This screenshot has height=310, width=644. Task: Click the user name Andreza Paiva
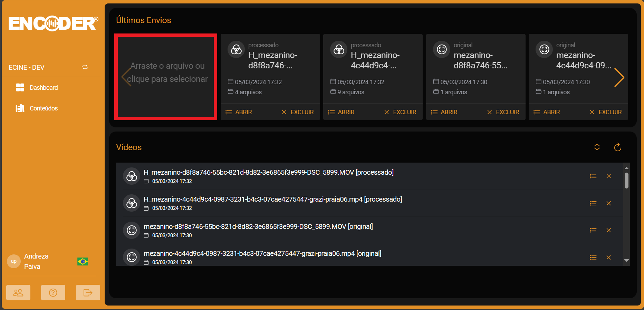[36, 261]
